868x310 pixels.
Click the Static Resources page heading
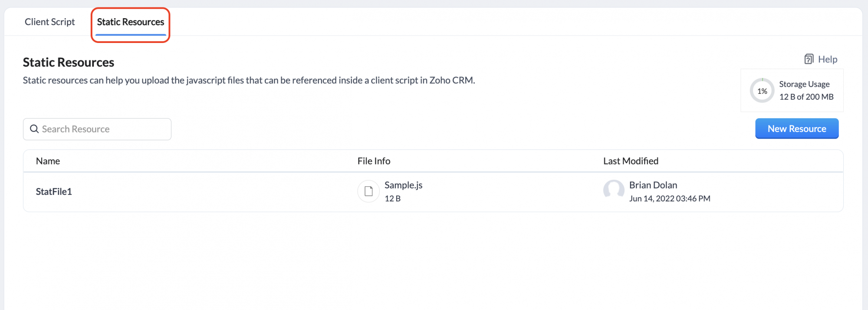tap(69, 62)
